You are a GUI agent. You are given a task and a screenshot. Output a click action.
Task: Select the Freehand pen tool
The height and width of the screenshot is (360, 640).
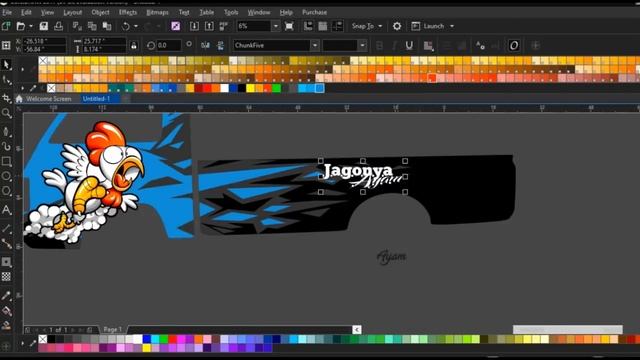6,131
